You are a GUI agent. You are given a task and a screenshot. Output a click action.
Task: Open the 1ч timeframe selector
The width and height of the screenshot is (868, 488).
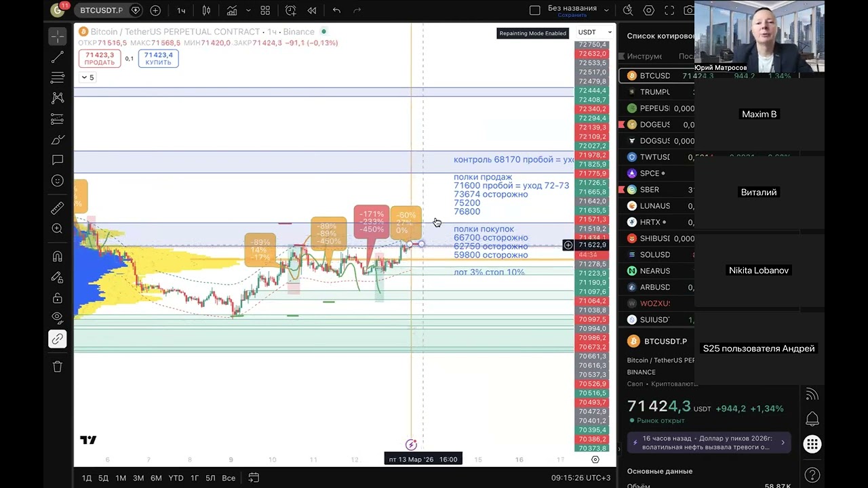(x=181, y=10)
